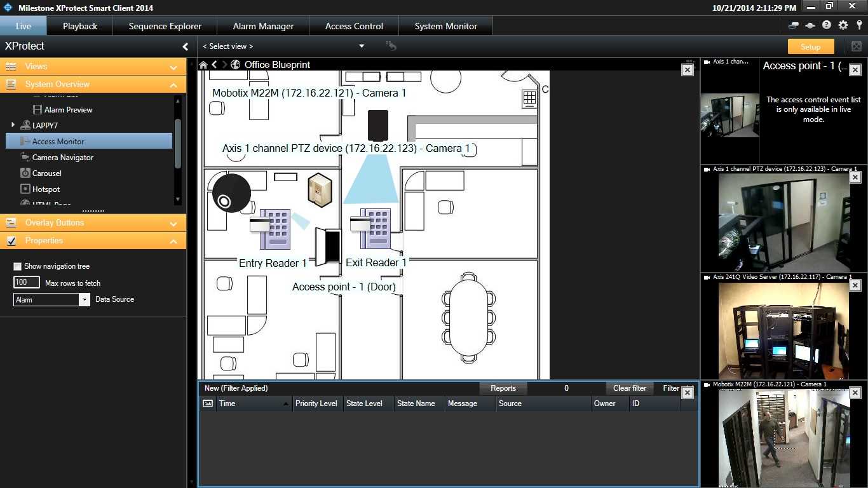The image size is (868, 488).
Task: Click the Priority Level column header
Action: [x=318, y=403]
